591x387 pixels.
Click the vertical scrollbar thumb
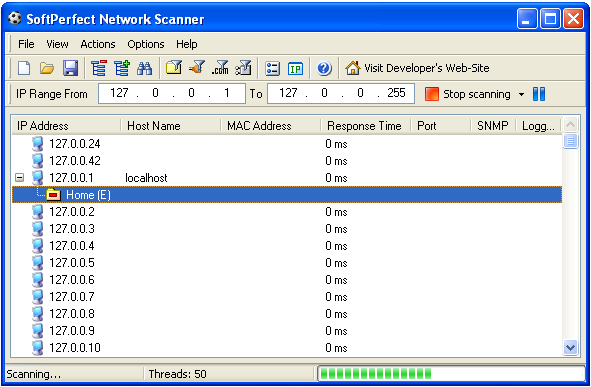click(570, 141)
